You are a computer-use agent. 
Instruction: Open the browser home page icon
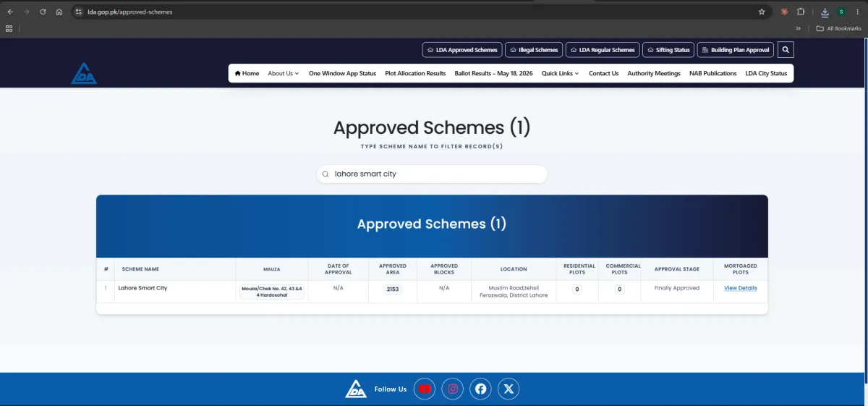click(x=59, y=12)
